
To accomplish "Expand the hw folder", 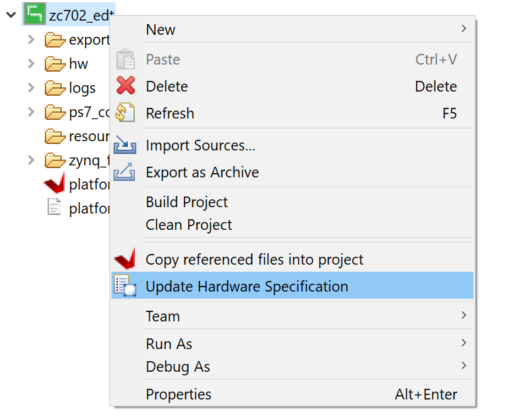I will coord(31,64).
